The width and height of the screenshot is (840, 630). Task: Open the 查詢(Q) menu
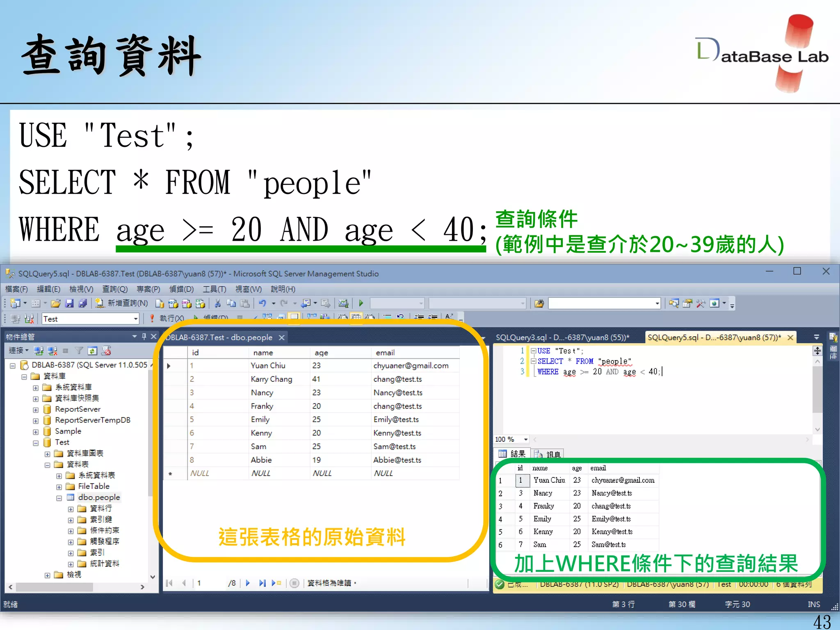[115, 289]
